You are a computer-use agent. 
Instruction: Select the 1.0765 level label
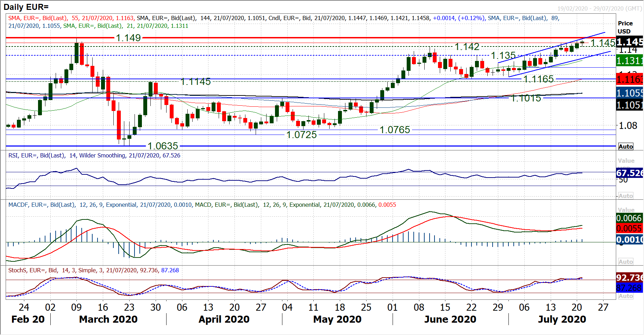[395, 130]
